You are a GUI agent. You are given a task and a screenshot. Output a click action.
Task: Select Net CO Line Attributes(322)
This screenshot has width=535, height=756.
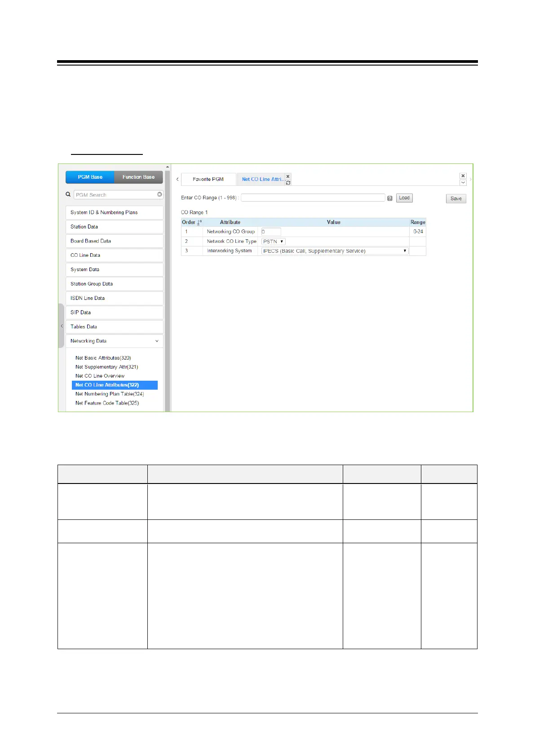(x=115, y=385)
